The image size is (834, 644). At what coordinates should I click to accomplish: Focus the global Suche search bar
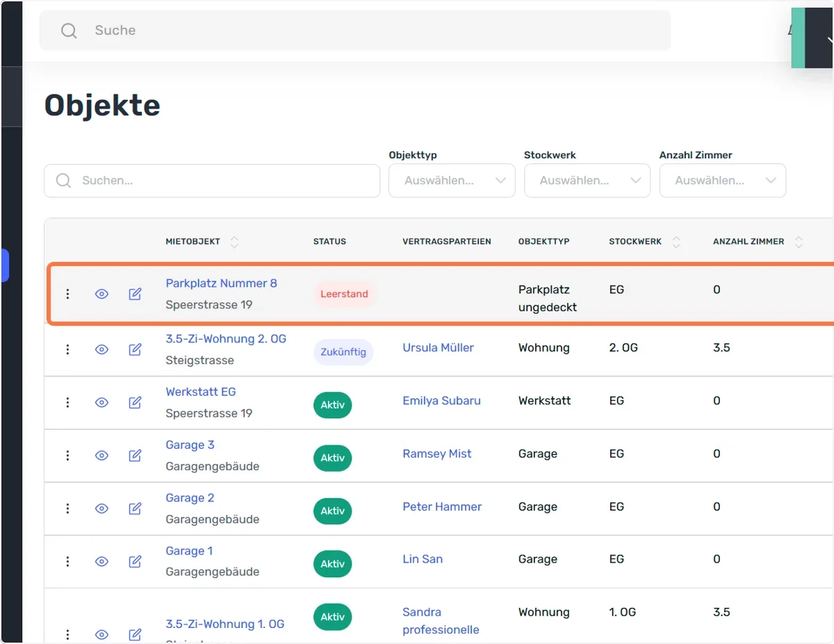pyautogui.click(x=355, y=31)
